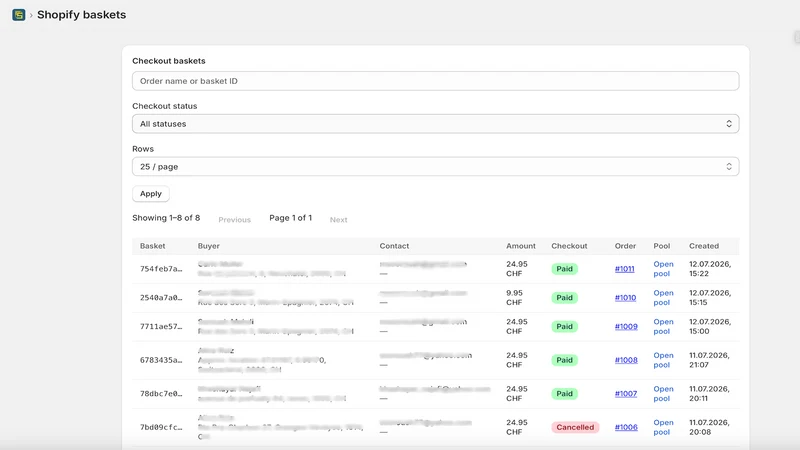
Task: Click the Basket column header
Action: (x=153, y=246)
